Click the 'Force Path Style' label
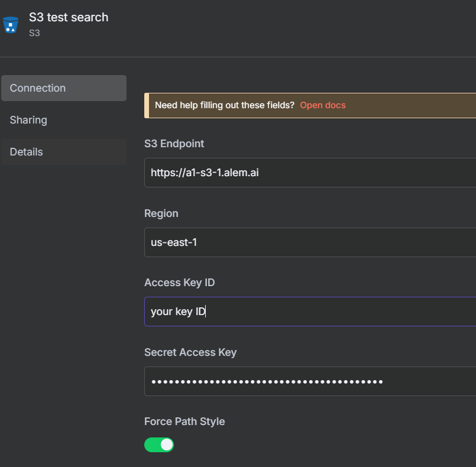The width and height of the screenshot is (476, 467). tap(184, 421)
